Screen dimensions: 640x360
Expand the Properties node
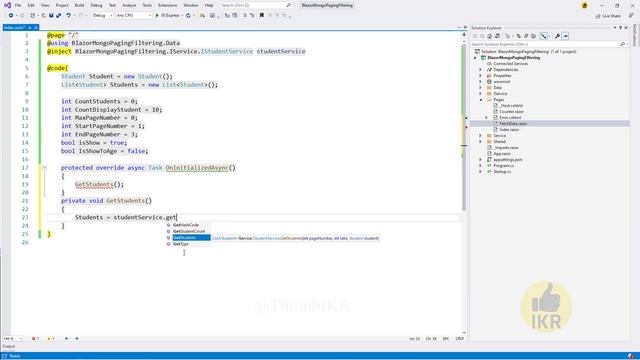click(480, 76)
